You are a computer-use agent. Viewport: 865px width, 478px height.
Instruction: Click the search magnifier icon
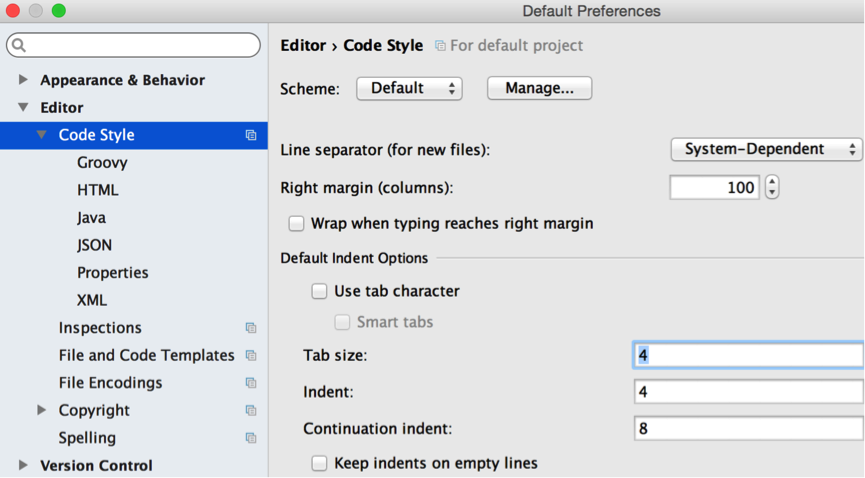coord(19,45)
